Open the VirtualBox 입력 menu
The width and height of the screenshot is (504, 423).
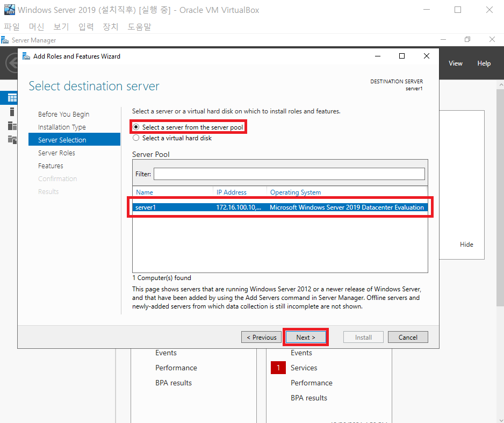click(x=86, y=27)
